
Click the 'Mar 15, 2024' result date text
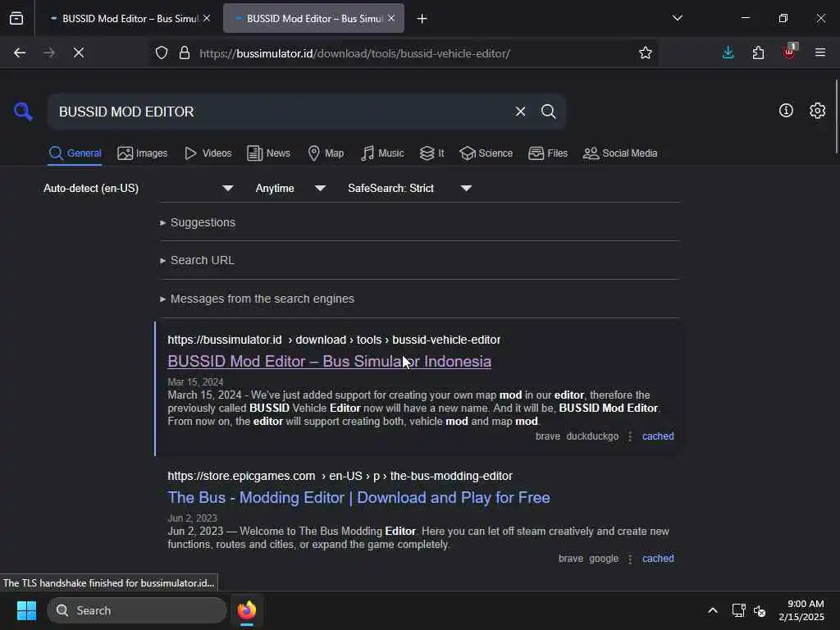[195, 382]
